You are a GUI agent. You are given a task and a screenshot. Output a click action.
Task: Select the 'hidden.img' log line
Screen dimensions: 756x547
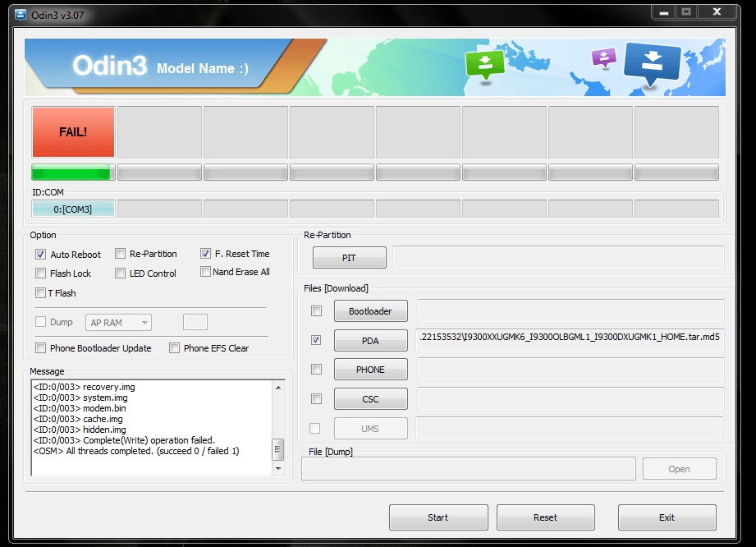pyautogui.click(x=80, y=430)
